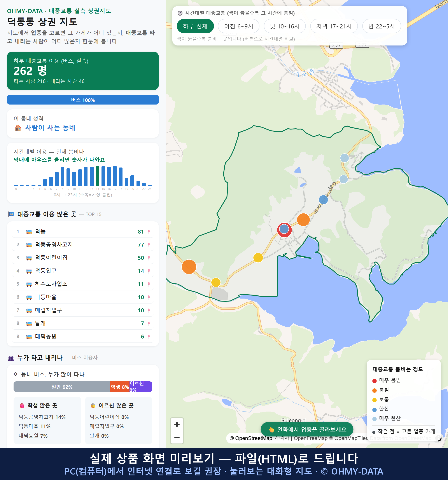Click the 덕동어린이집 0% senior entry

109,417
